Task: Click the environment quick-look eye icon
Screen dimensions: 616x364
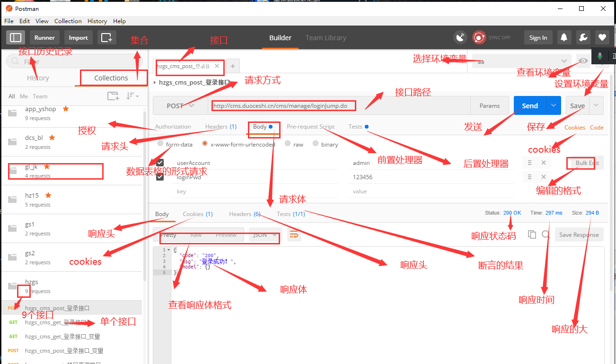Action: click(583, 61)
